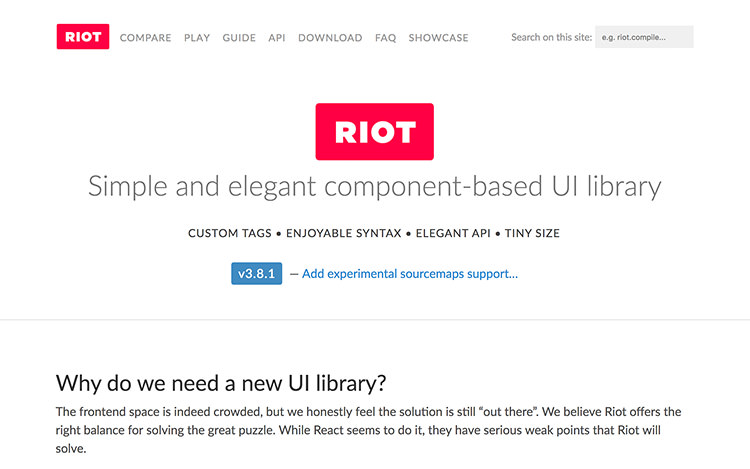
Task: Click the ENJOYABLE SYNTAX feature text
Action: (x=343, y=233)
